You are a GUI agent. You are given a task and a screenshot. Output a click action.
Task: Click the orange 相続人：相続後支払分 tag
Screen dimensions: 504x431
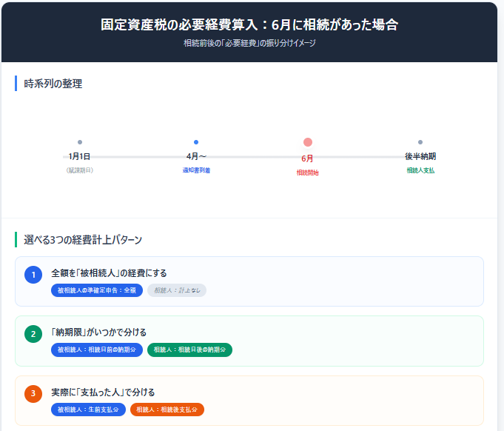point(167,410)
